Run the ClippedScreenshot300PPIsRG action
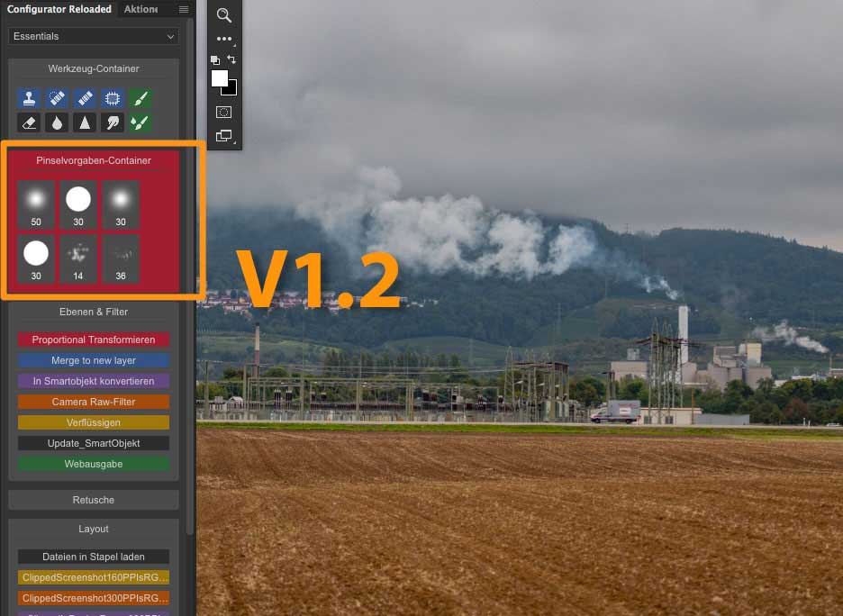The image size is (843, 616). tap(94, 598)
